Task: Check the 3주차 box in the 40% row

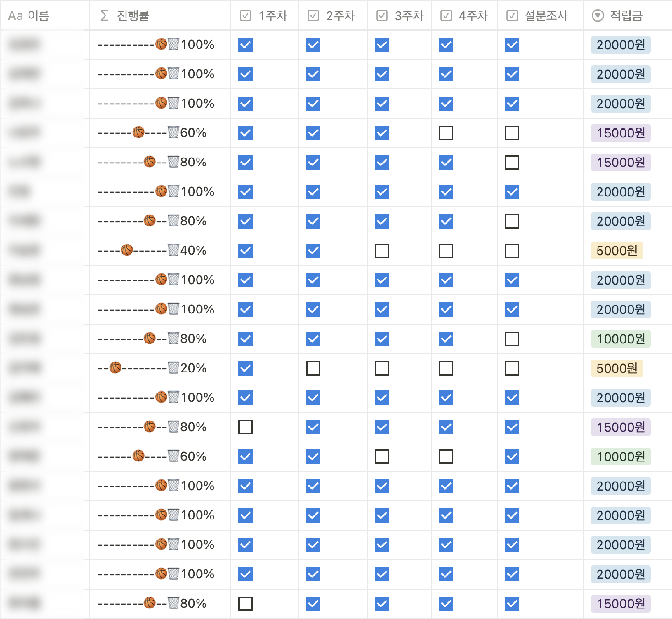Action: 382,250
